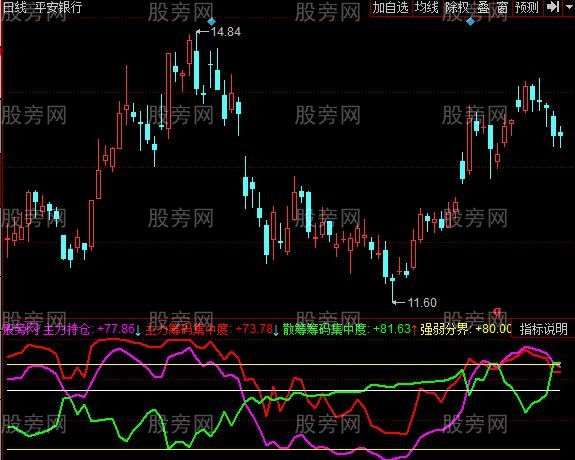Click the 散筹筹码集中度 indicator label
575x460 pixels.
pos(325,329)
